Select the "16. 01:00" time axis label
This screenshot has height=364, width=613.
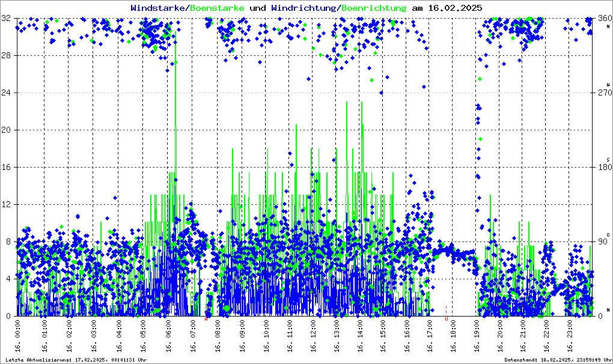point(44,336)
